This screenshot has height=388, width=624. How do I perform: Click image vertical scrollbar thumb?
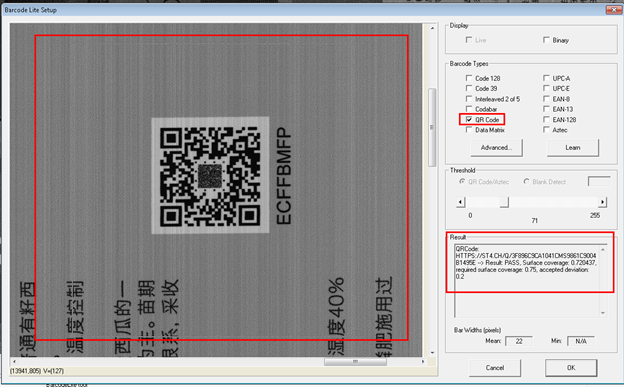pyautogui.click(x=432, y=127)
